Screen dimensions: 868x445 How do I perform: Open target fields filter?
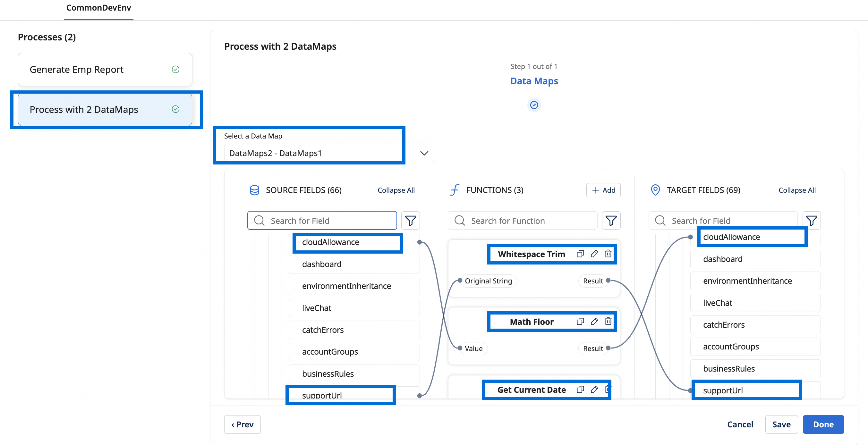coord(811,220)
